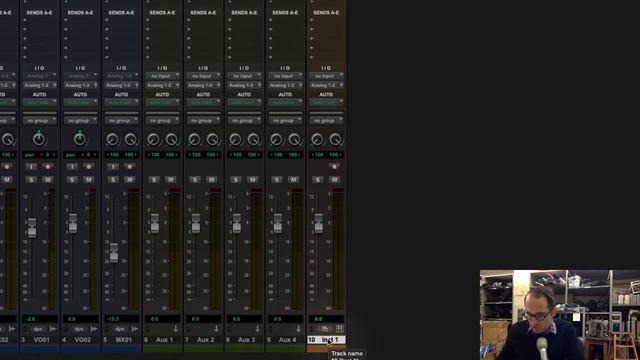Screen dimensions: 640x360
Task: Mute the Inst 1 track
Action: [x=334, y=180]
